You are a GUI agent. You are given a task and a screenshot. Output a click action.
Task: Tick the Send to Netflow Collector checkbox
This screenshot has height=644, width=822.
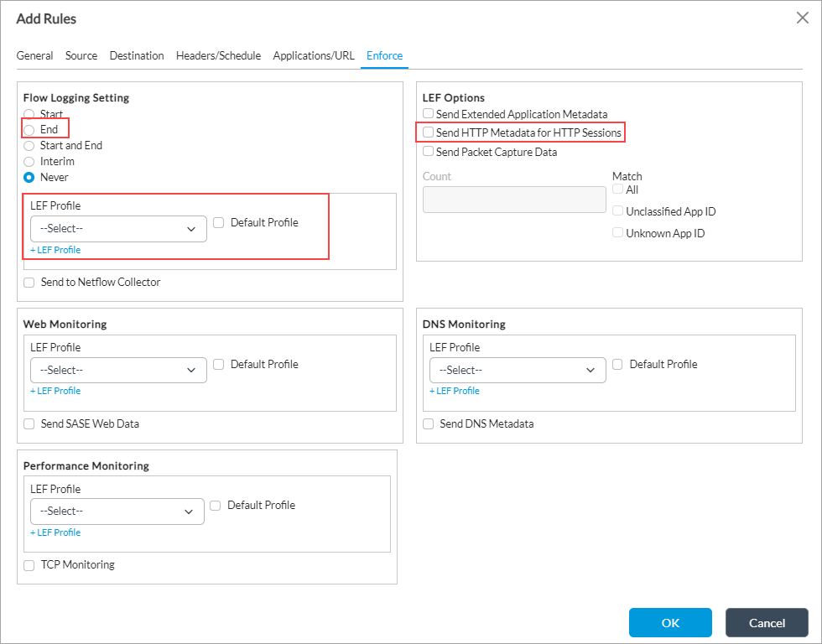tap(29, 283)
